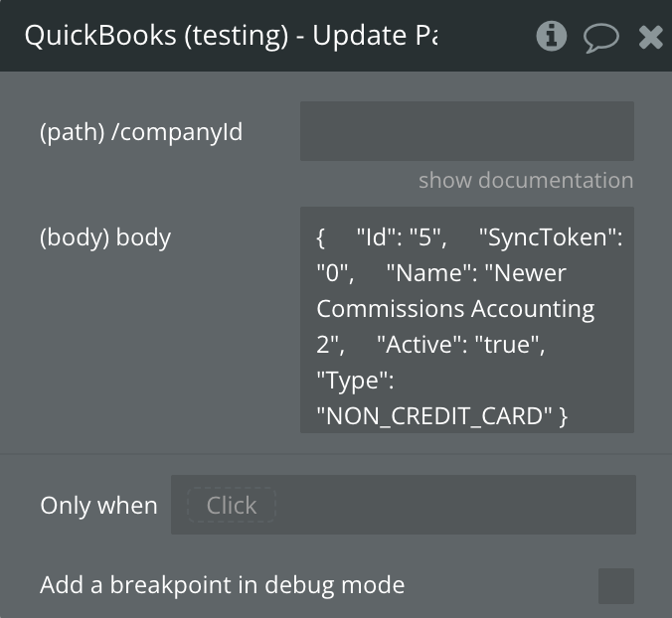Click "Commissions Accounting" in the body field
The width and height of the screenshot is (672, 618).
pos(455,309)
